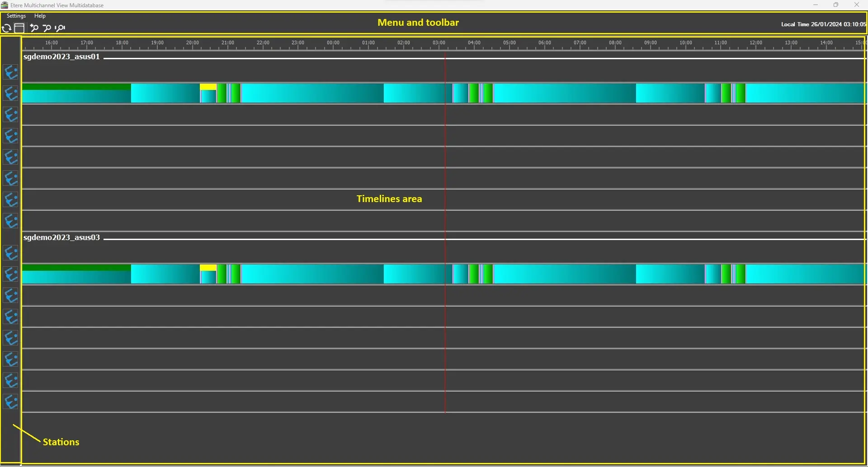Click the sgdemo2023_asus03 database label
Viewport: 868px width, 467px height.
point(61,238)
